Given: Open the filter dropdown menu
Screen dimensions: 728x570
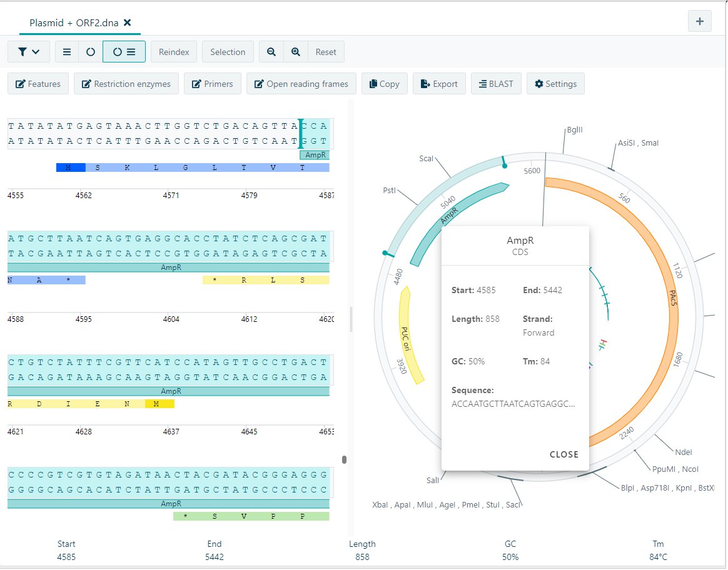Looking at the screenshot, I should (29, 52).
